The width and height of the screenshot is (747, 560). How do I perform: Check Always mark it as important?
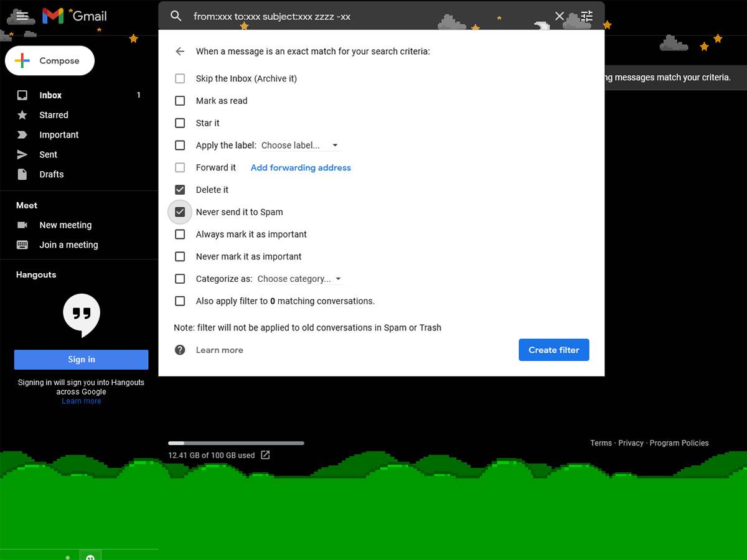(180, 234)
